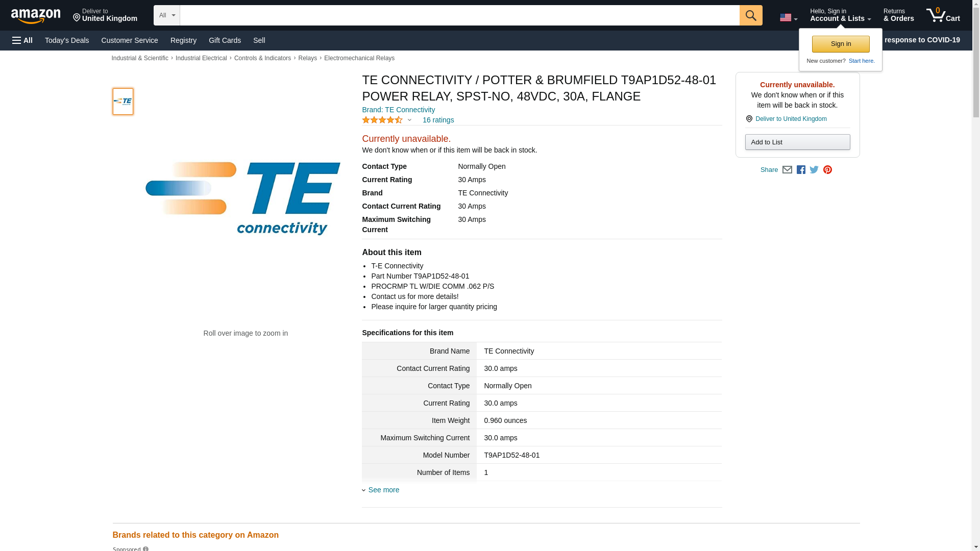The image size is (980, 551).
Task: Click the search magnifier button
Action: pyautogui.click(x=750, y=15)
